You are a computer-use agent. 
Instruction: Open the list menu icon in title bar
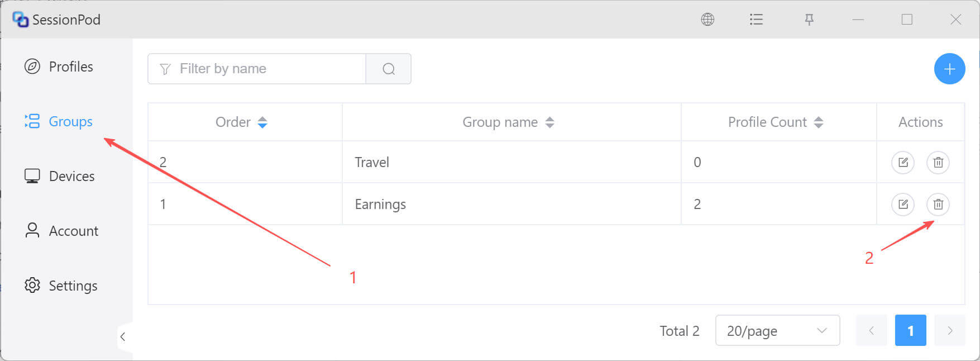756,20
